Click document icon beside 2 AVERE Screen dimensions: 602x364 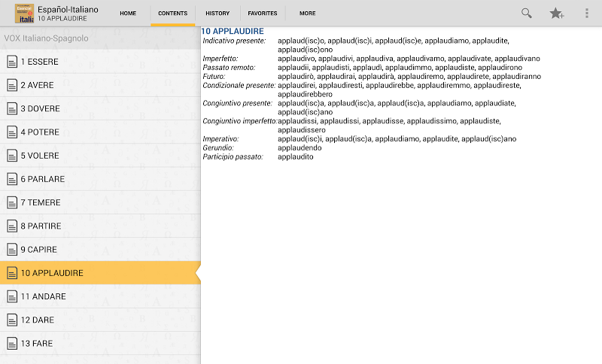(x=12, y=85)
